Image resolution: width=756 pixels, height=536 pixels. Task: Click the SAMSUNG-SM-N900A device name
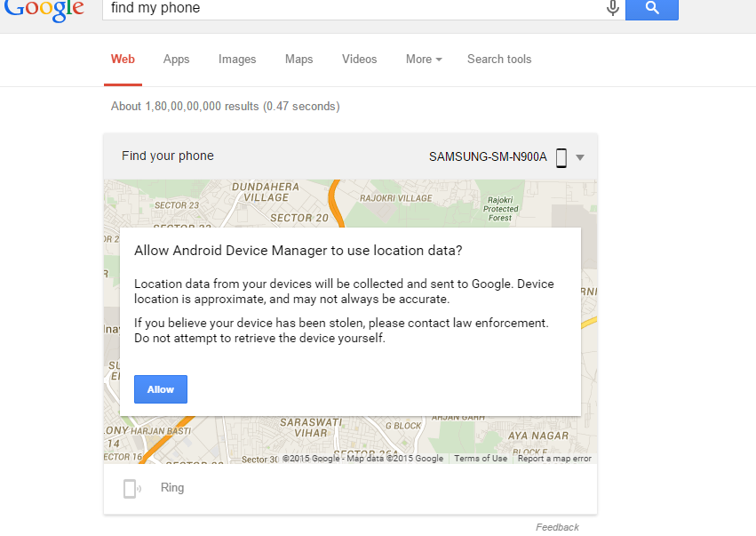(488, 157)
